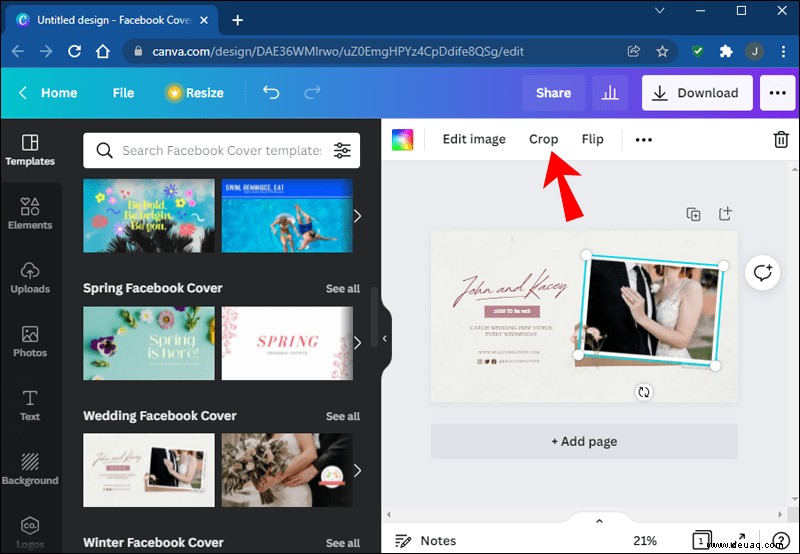See all Wedding Facebook Cover templates
This screenshot has width=800, height=554.
point(343,416)
